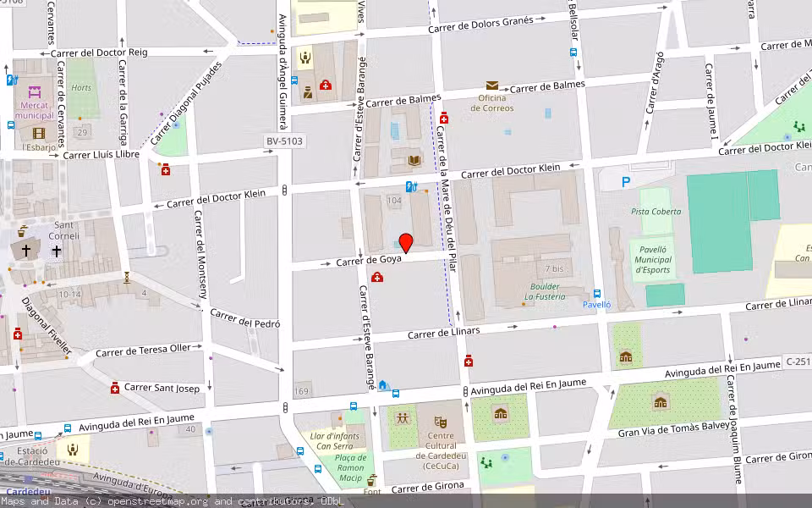Image resolution: width=812 pixels, height=508 pixels.
Task: Click the EV charging station icon near building 104
Action: [x=410, y=186]
